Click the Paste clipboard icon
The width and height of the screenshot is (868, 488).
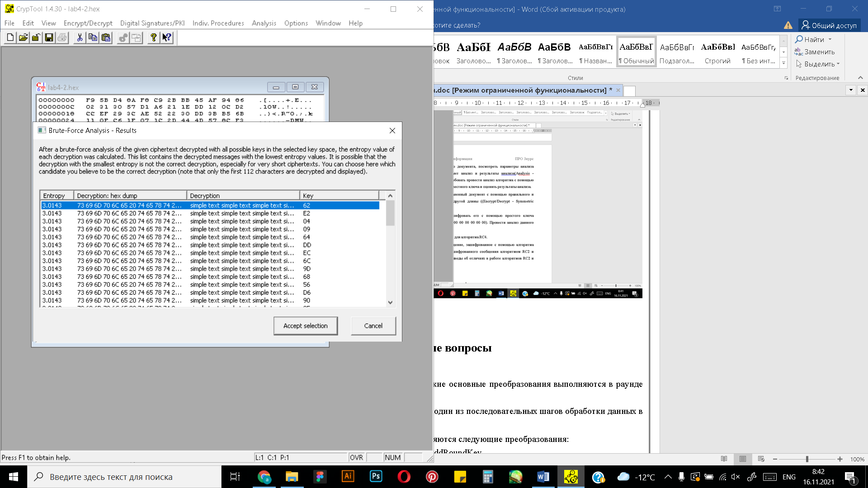click(x=106, y=38)
